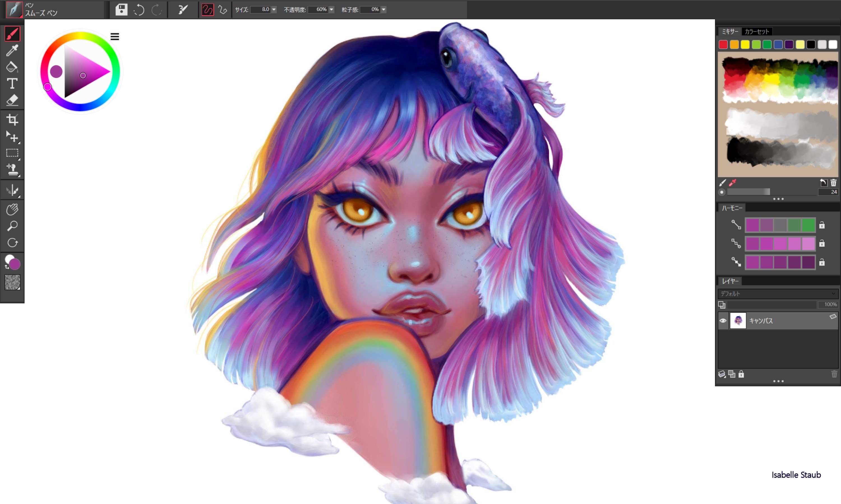Toggle visibility of the キャンバス layer
Image resolution: width=841 pixels, height=504 pixels.
[x=723, y=320]
